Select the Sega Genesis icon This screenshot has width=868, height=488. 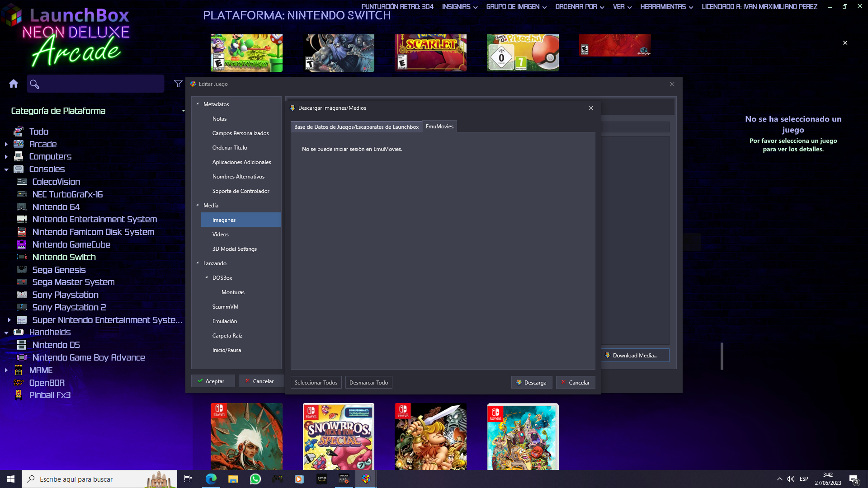click(x=22, y=270)
